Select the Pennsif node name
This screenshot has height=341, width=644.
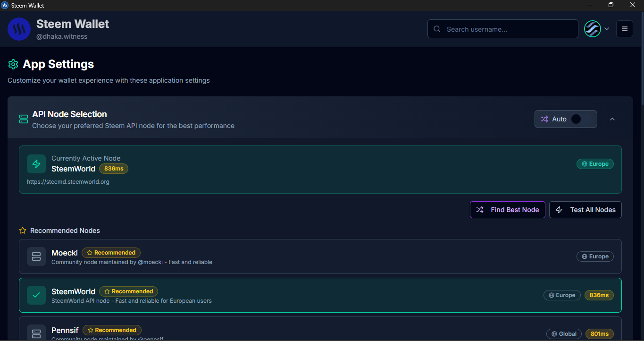(65, 330)
